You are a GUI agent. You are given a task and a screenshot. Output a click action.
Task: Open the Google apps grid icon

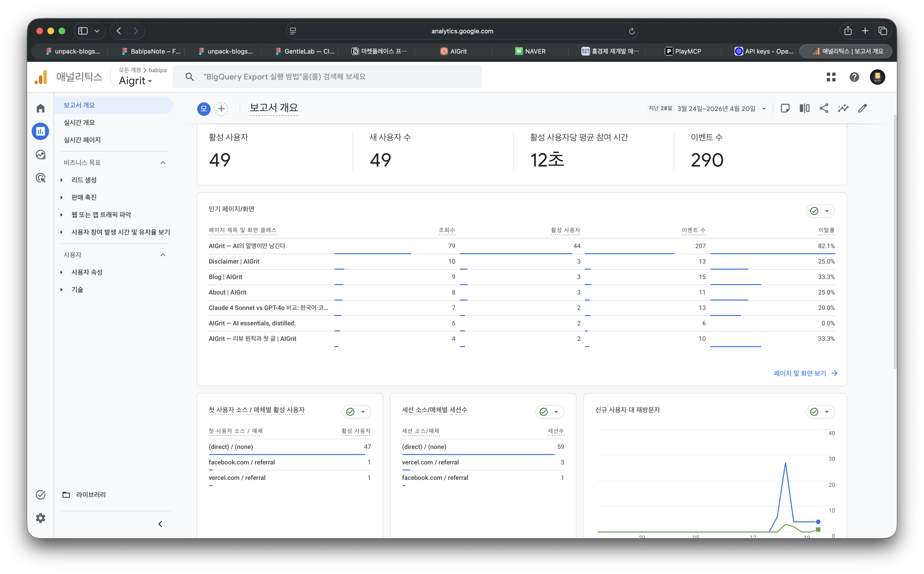831,77
